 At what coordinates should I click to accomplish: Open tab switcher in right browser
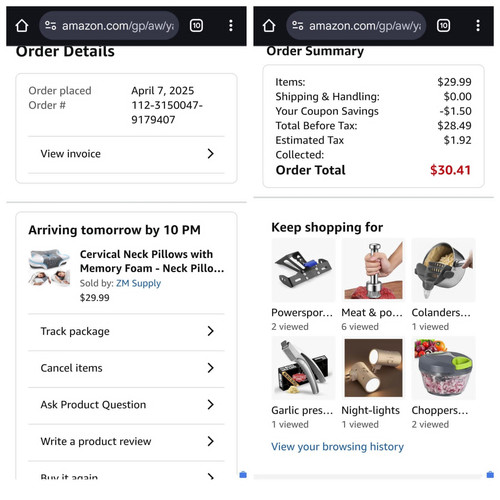[443, 26]
